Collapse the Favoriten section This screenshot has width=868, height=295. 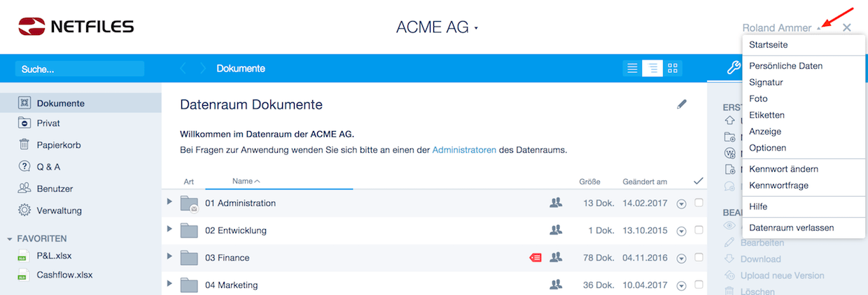pyautogui.click(x=10, y=239)
